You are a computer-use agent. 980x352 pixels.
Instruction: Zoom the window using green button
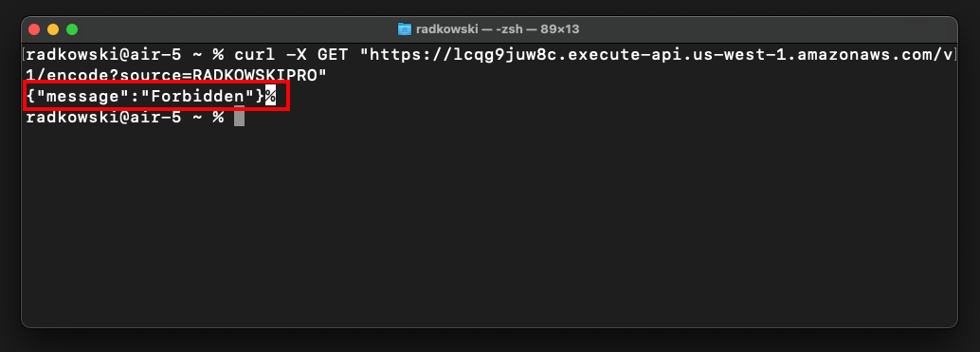[x=72, y=29]
